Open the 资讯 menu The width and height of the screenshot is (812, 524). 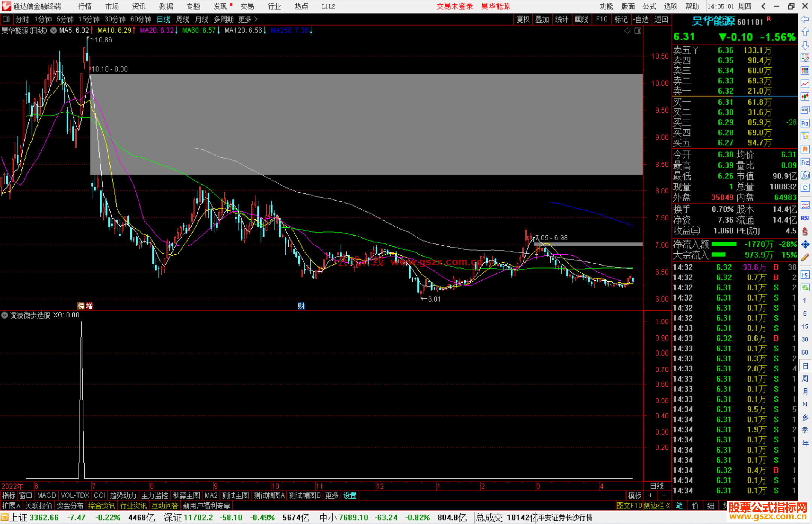[139, 6]
